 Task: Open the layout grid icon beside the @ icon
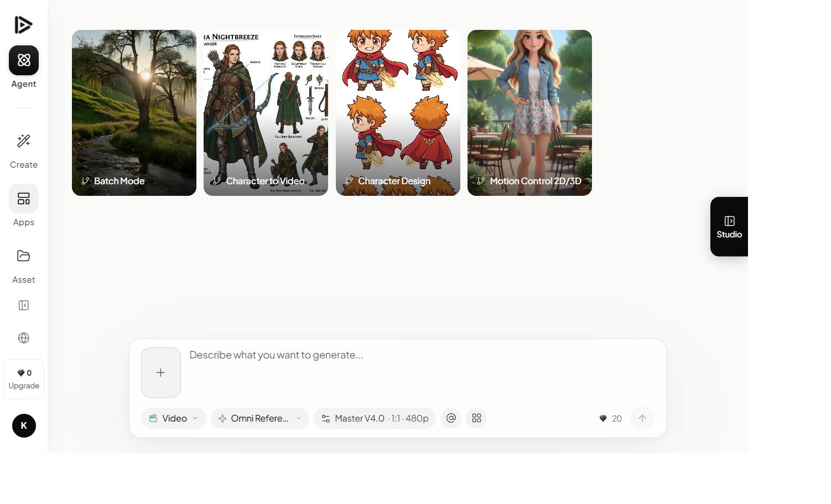click(476, 418)
